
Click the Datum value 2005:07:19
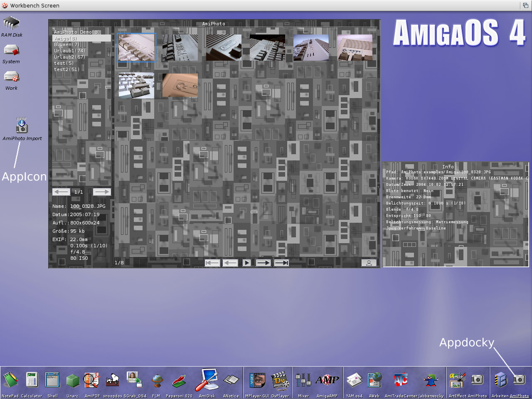85,214
